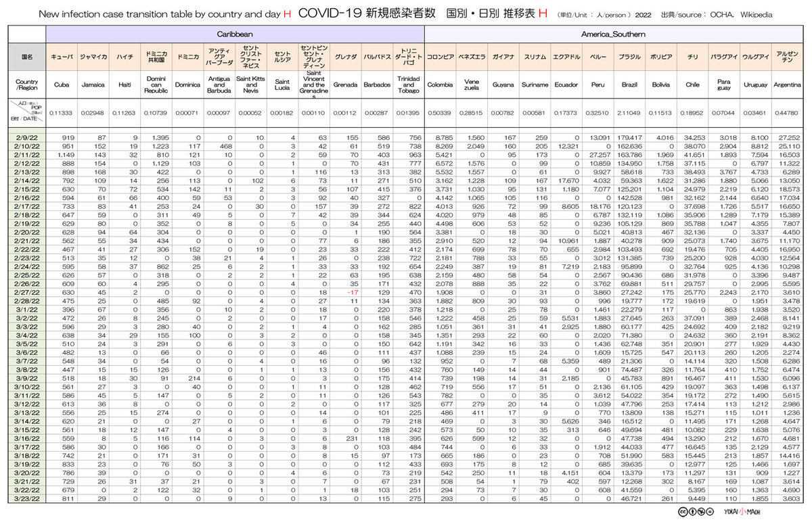Image resolution: width=812 pixels, height=522 pixels.
Task: Click the title 'COVID-19 新規感染者数'
Action: tap(366, 14)
